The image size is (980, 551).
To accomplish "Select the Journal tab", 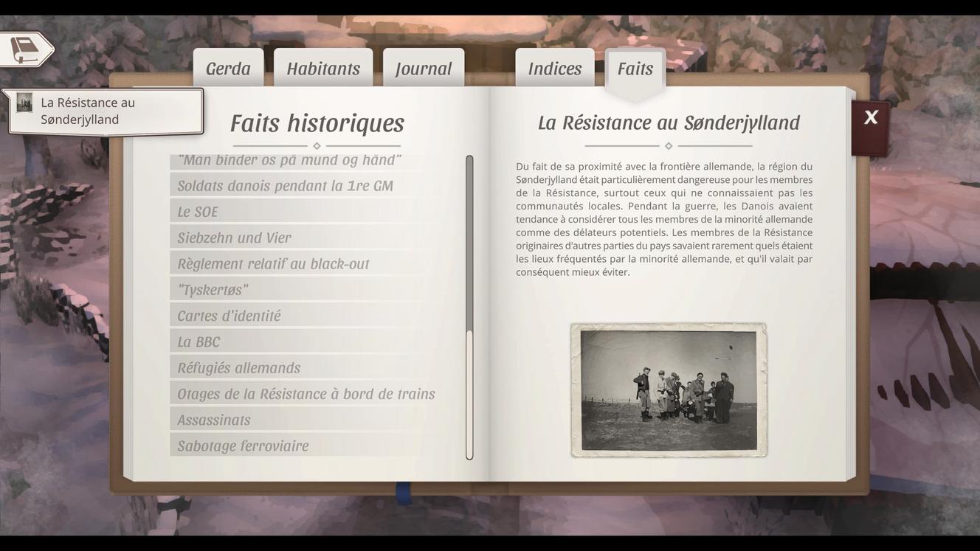I will click(424, 69).
